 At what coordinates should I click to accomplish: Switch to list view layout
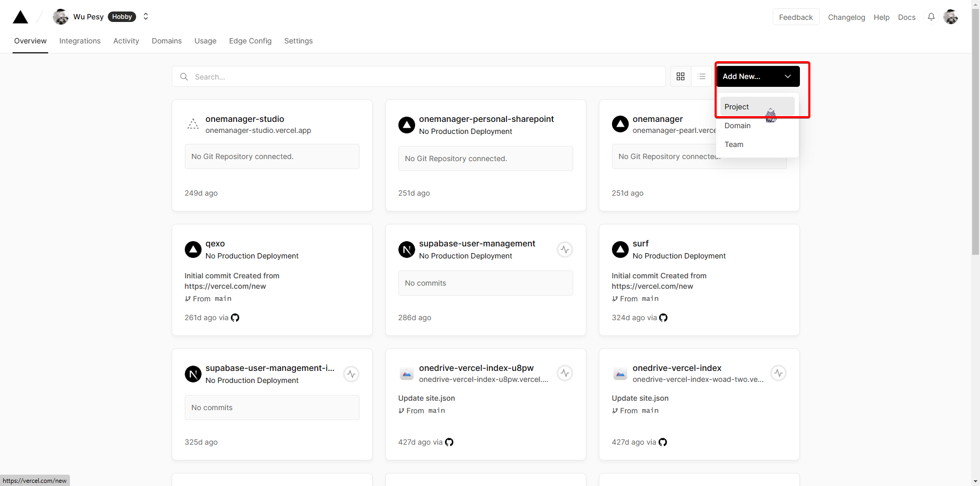point(701,76)
